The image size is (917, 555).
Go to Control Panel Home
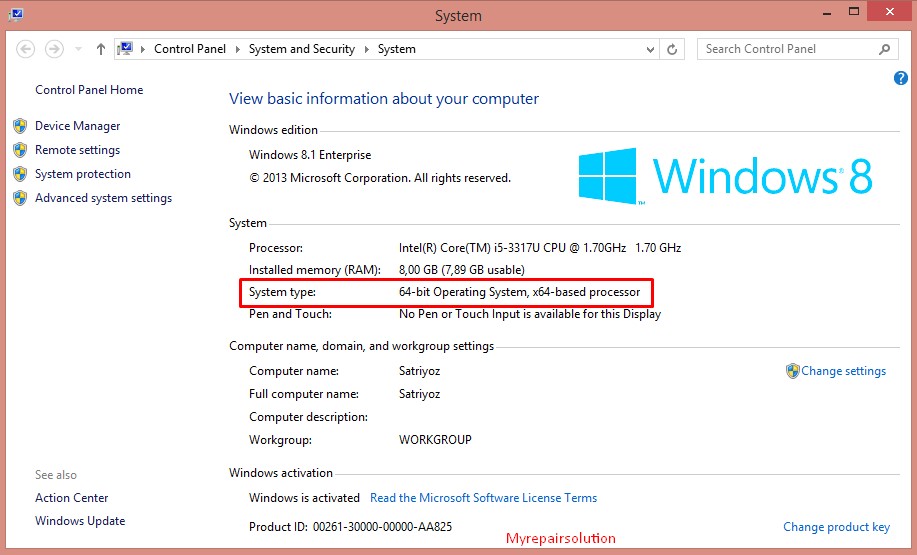(x=89, y=89)
